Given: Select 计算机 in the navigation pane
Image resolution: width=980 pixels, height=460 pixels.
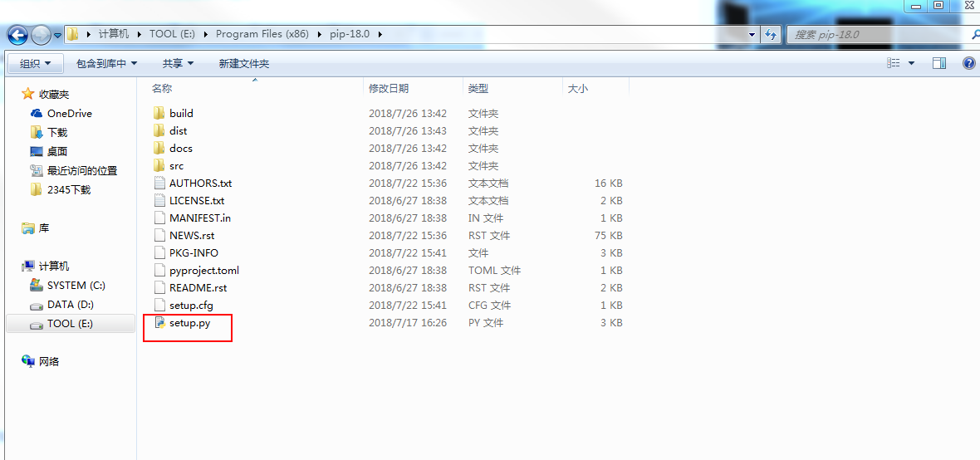Looking at the screenshot, I should [54, 267].
